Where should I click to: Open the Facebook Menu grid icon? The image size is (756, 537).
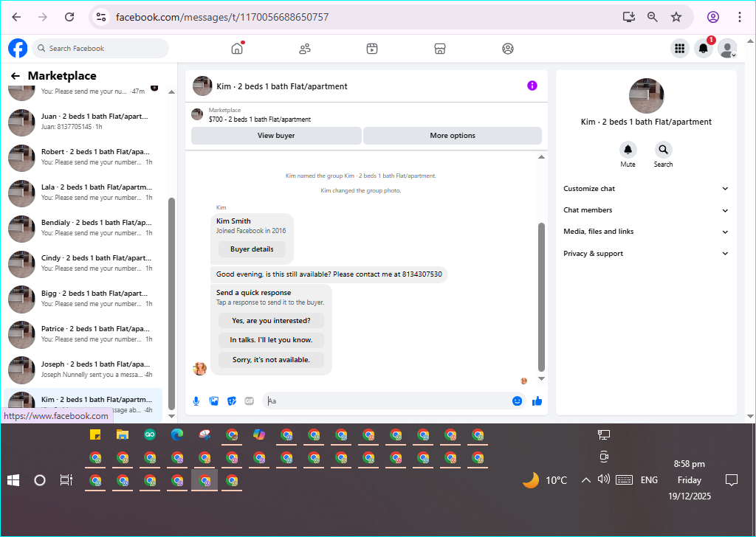[x=679, y=48]
